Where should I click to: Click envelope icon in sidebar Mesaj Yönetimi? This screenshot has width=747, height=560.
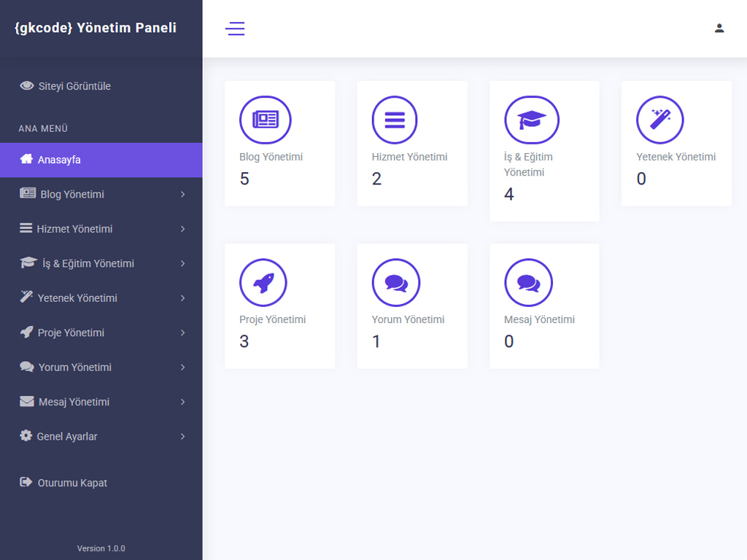[27, 402]
